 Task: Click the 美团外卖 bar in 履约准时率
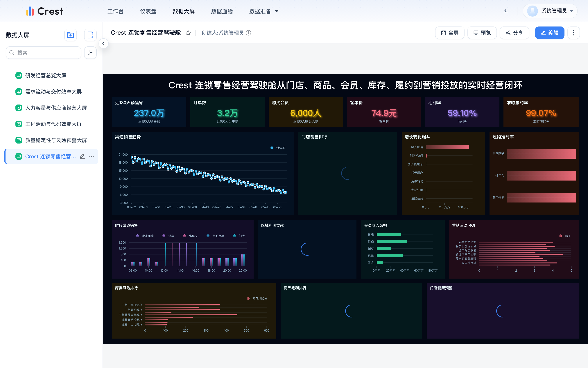pos(541,198)
